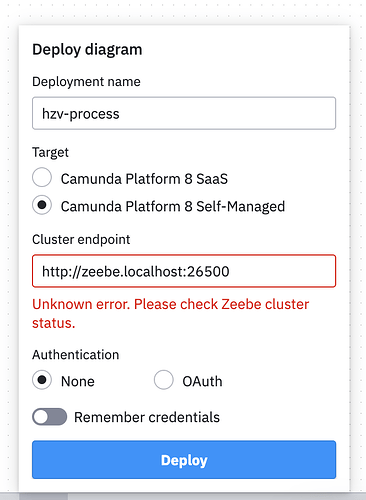Click the Target section label
This screenshot has width=366, height=500.
[x=50, y=152]
